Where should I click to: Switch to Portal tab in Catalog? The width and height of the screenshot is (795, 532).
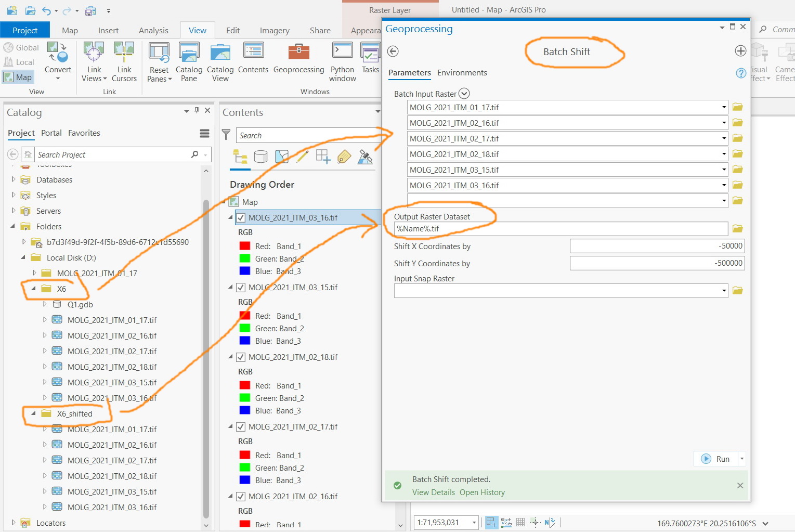coord(51,133)
